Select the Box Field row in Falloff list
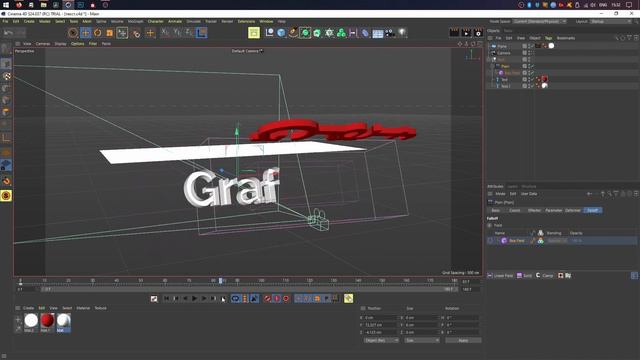This screenshot has width=640, height=360. coord(562,241)
